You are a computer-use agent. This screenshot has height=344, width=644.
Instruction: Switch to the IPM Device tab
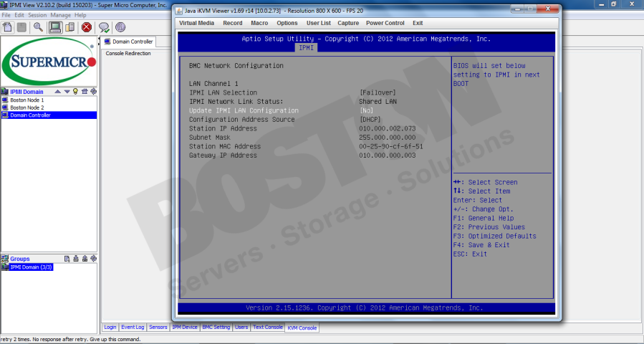click(x=185, y=327)
